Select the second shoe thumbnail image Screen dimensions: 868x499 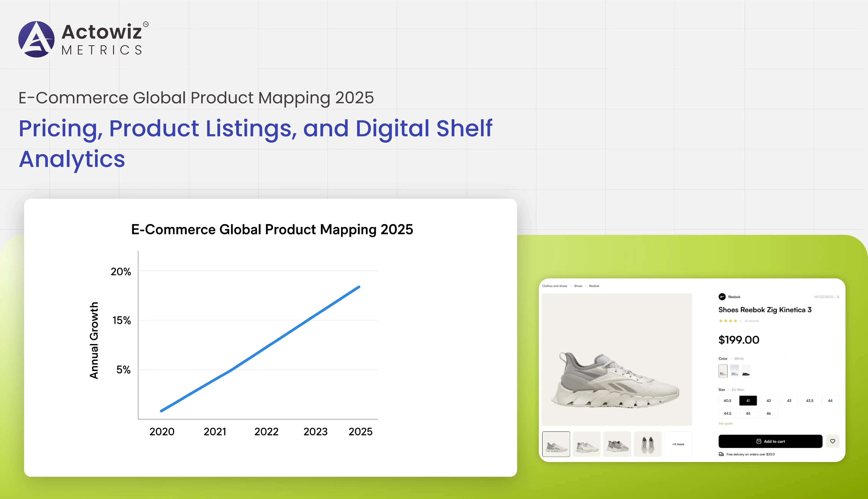586,444
